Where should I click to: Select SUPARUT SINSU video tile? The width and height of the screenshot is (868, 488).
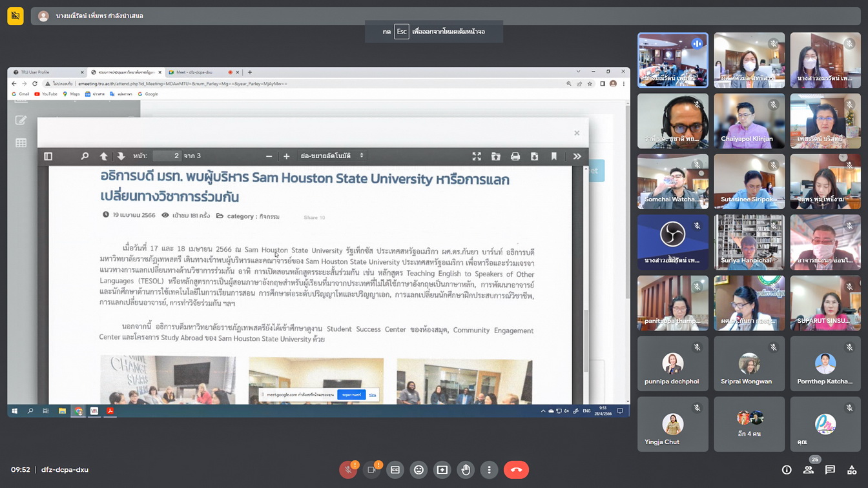[x=825, y=303]
